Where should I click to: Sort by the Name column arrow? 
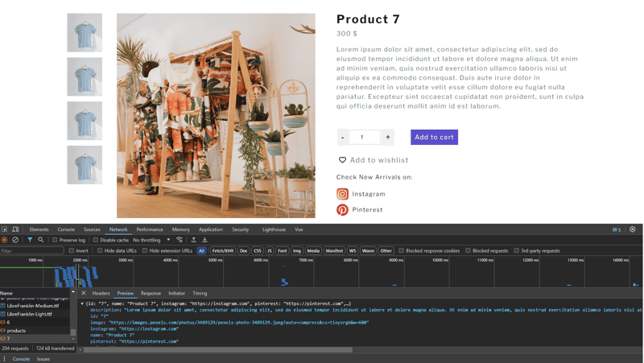72,292
